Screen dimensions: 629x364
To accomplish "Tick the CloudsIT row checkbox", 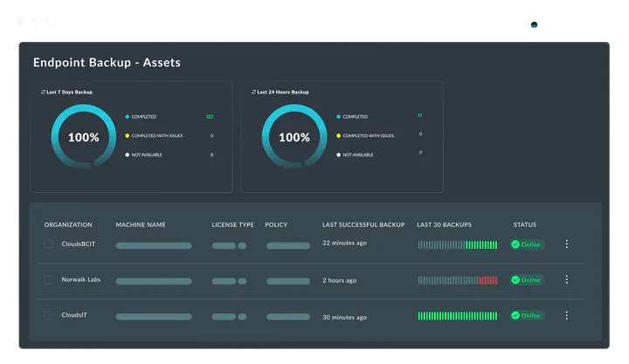I will coord(49,315).
